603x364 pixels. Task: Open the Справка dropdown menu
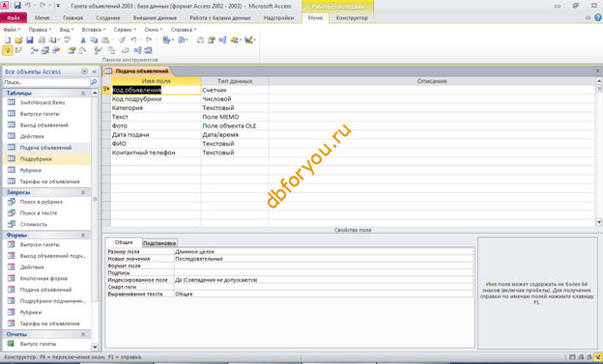(184, 30)
